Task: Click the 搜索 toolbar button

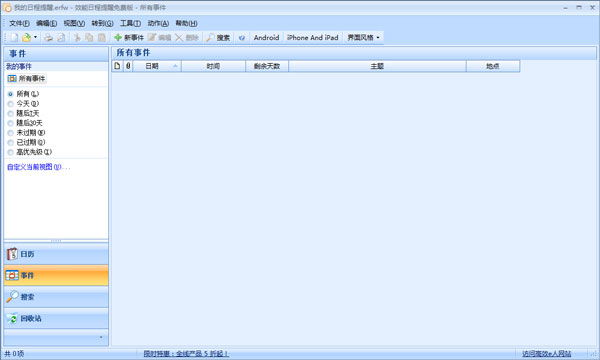Action: point(218,37)
